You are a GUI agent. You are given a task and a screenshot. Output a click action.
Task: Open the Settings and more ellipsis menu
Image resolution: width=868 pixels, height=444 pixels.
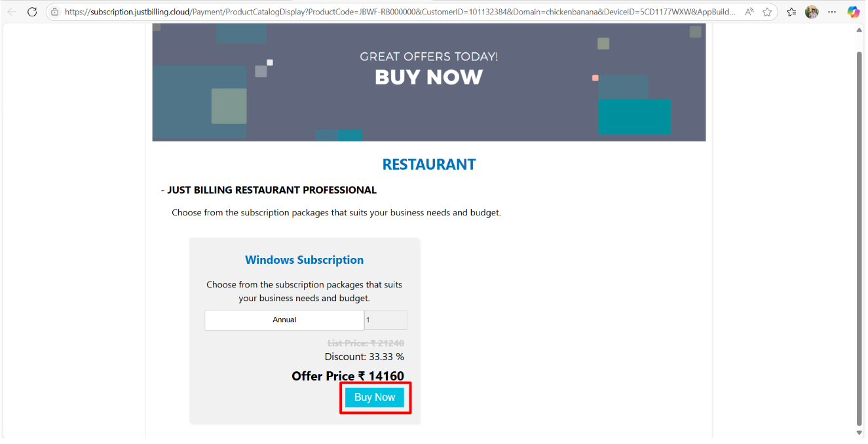tap(832, 12)
